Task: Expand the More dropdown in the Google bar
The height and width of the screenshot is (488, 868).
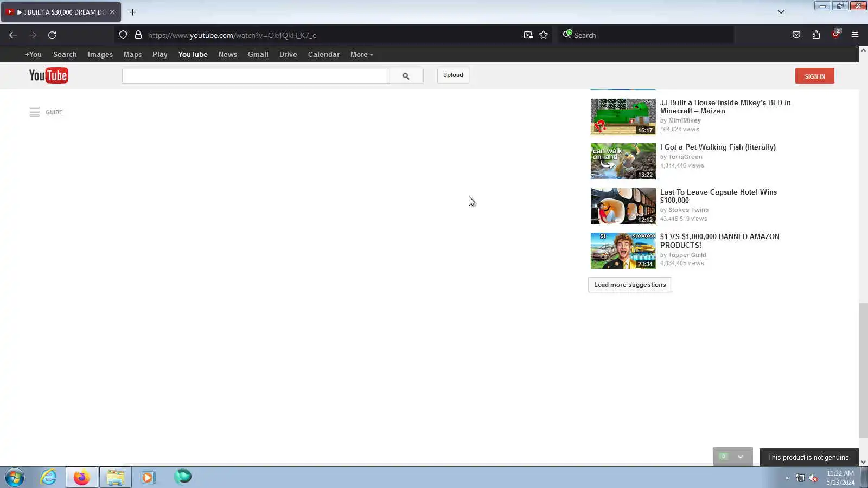Action: [361, 54]
